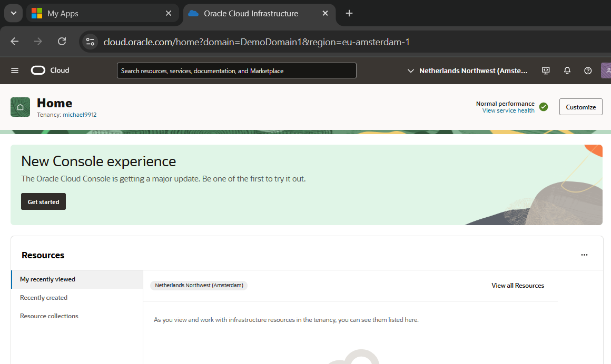Open the announcements bell icon
The height and width of the screenshot is (364, 611).
(x=567, y=70)
